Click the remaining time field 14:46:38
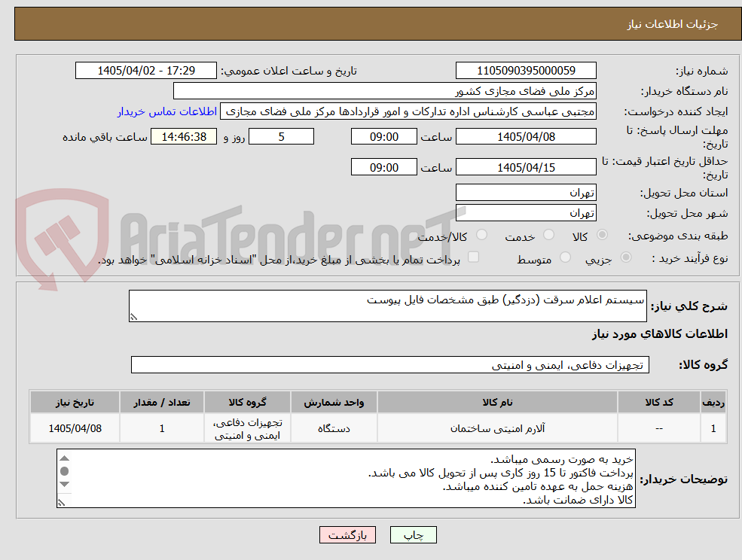 184,137
